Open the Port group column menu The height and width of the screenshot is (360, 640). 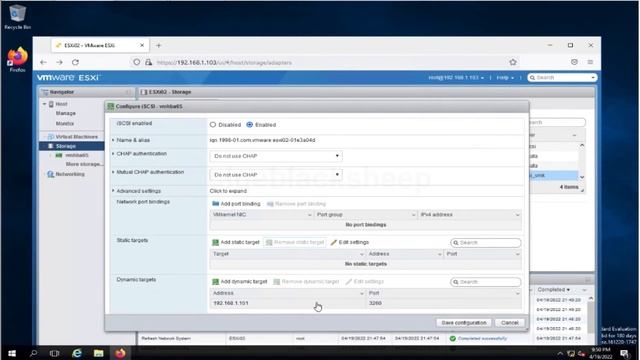point(413,215)
